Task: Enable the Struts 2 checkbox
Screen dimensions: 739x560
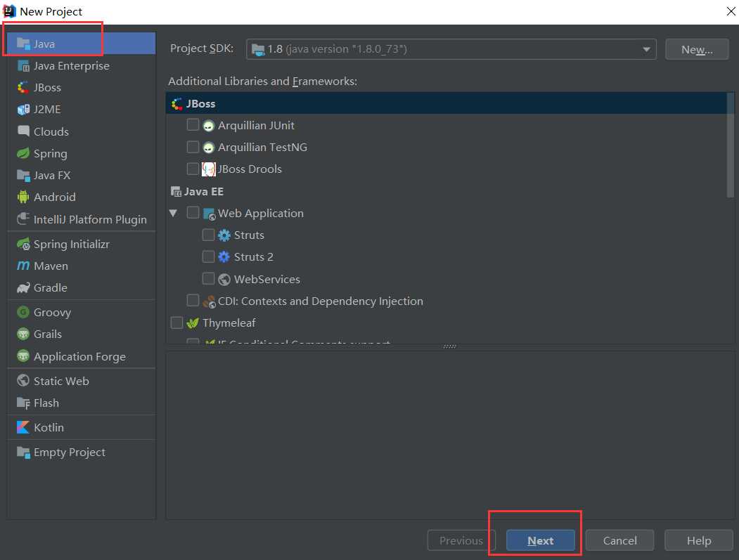Action: (208, 256)
